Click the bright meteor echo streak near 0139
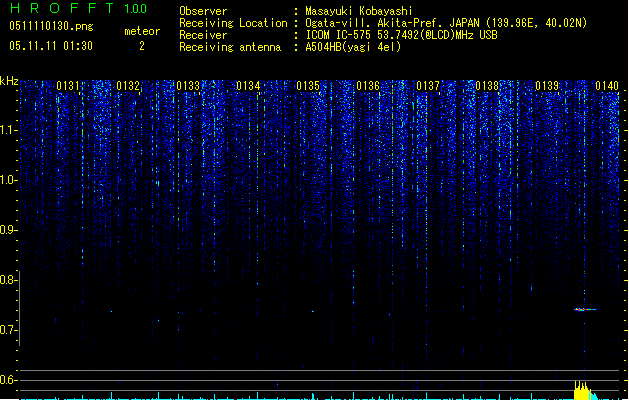 tap(586, 309)
